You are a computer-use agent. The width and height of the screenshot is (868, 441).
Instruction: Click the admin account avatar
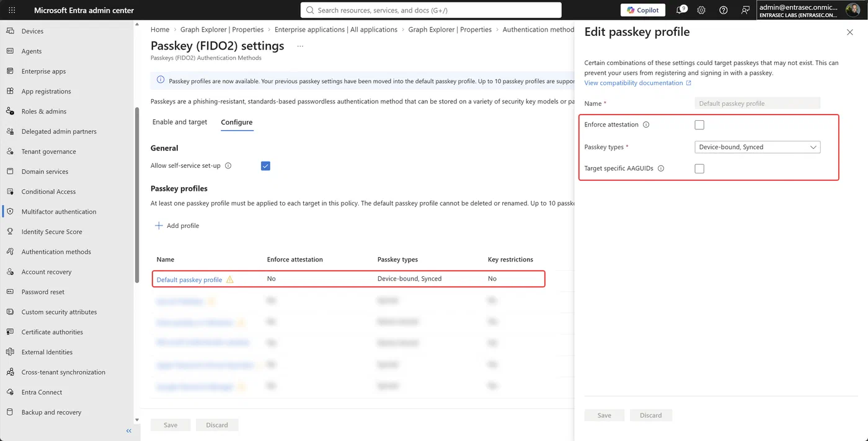pos(853,10)
